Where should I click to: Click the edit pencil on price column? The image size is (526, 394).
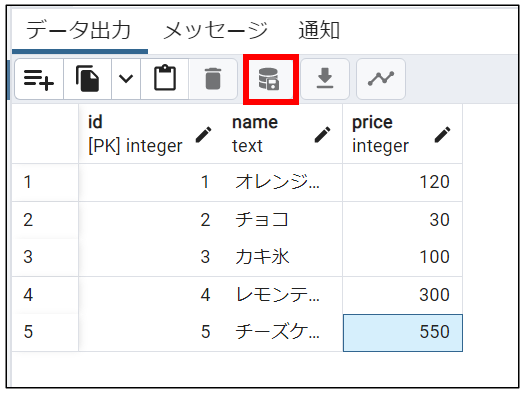coord(442,134)
